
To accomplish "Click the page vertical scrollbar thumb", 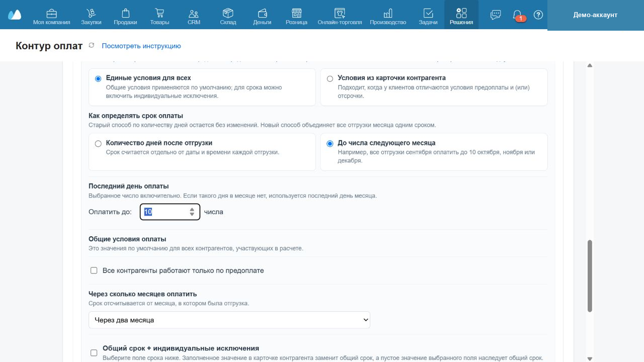I will [x=590, y=277].
